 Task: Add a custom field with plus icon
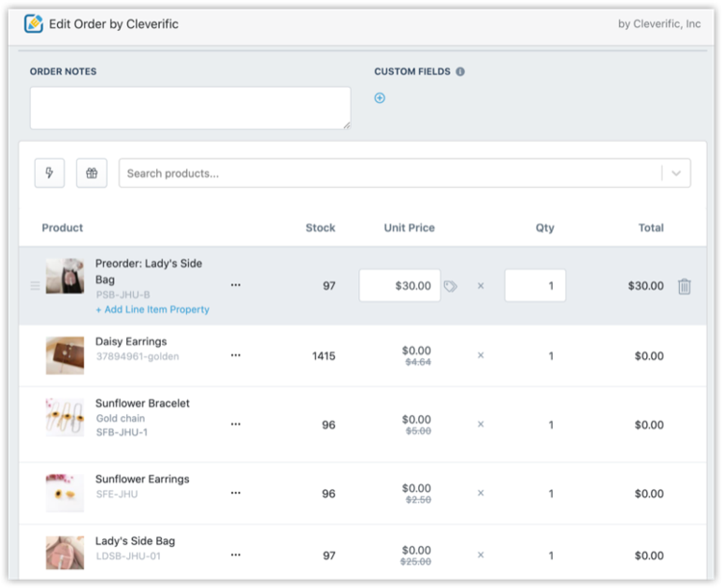[379, 98]
